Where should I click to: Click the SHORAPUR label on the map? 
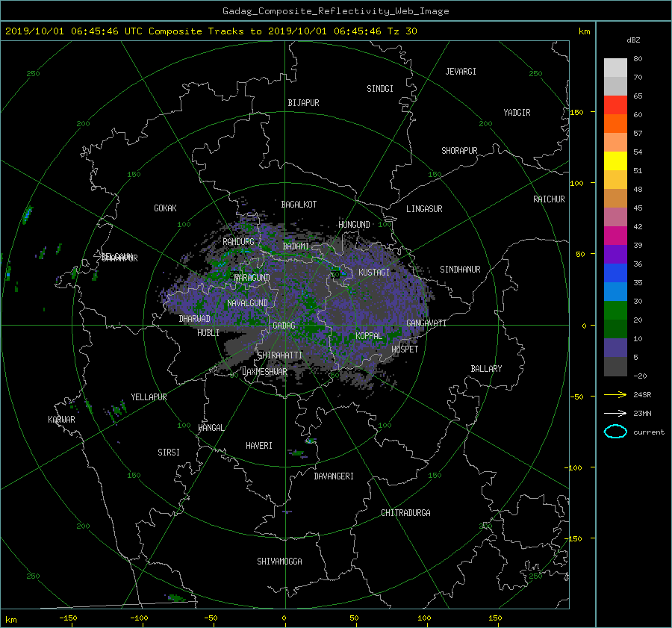pos(459,151)
